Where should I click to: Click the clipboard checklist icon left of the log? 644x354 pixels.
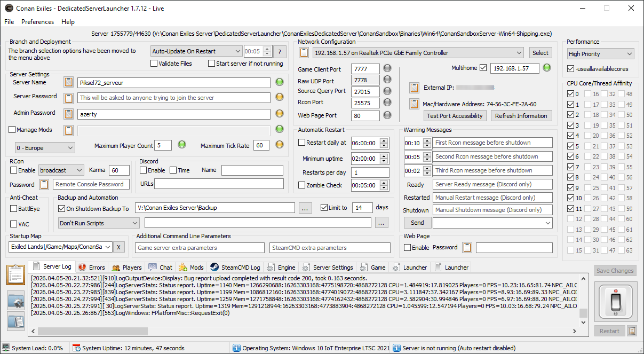[x=15, y=275]
